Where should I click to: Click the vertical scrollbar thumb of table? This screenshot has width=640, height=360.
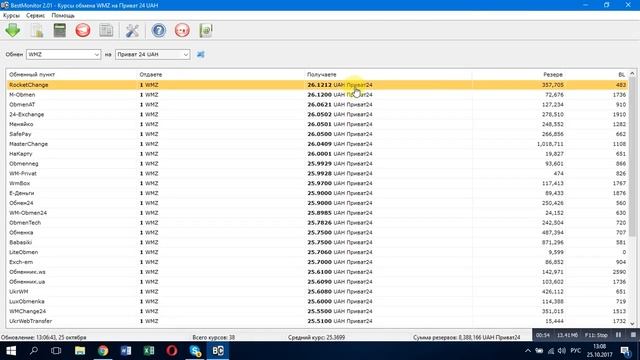pyautogui.click(x=632, y=157)
